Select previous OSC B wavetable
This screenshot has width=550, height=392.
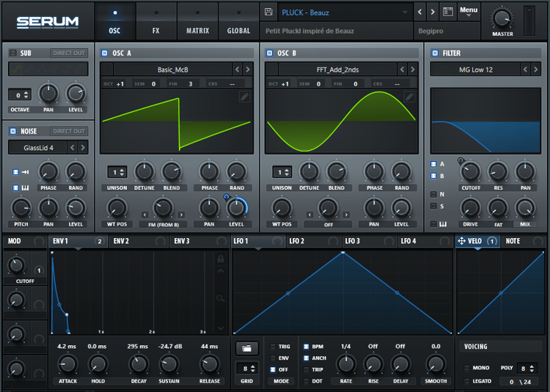(x=403, y=70)
